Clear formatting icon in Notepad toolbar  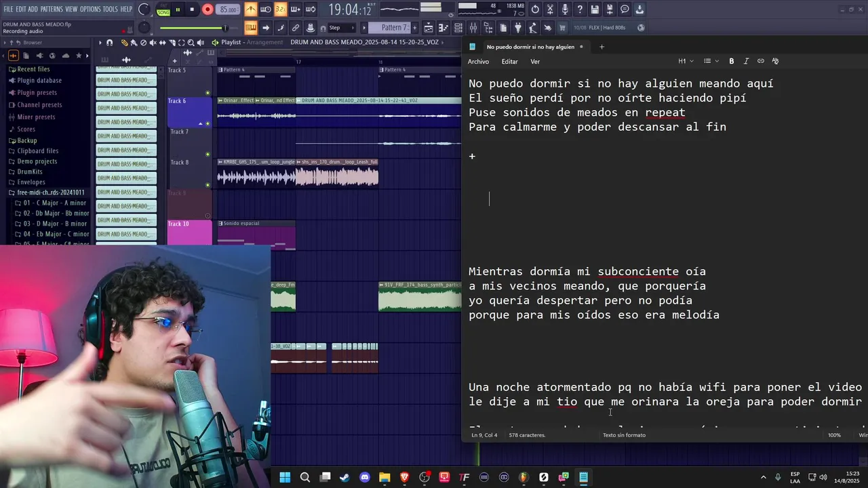click(x=776, y=61)
